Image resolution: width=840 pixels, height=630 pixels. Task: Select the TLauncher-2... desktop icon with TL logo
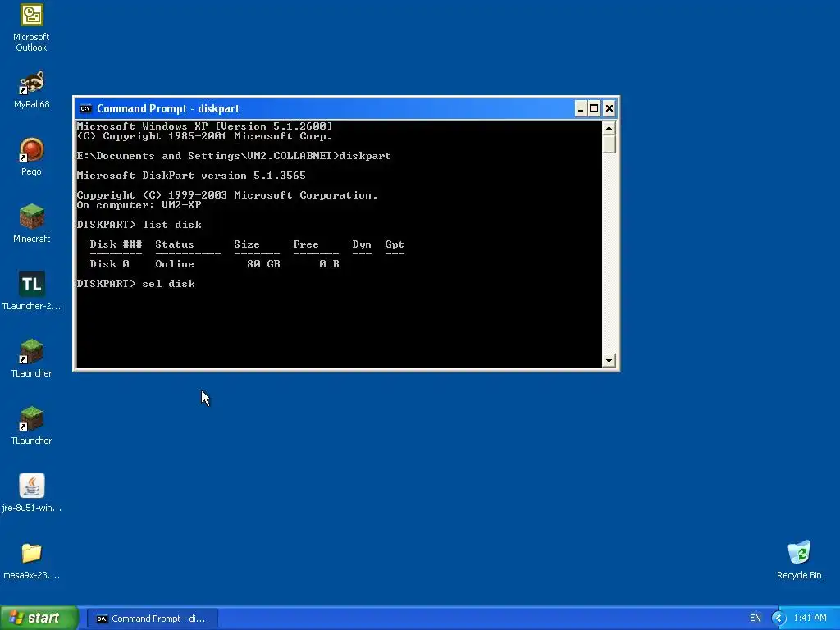pos(32,291)
